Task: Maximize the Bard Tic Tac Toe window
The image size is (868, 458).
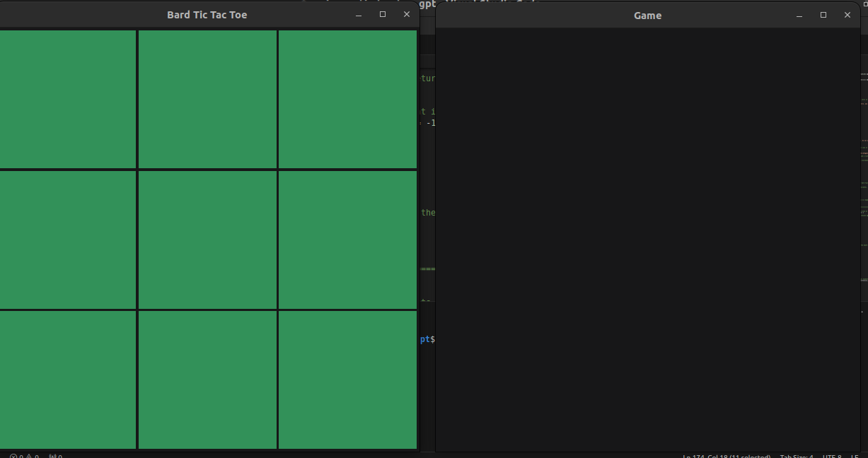Action: 383,15
